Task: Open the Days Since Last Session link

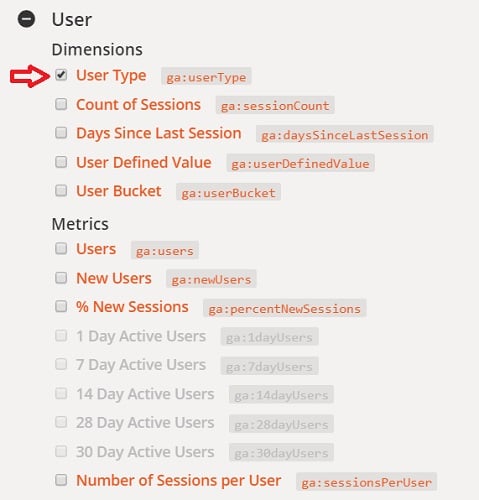Action: tap(159, 133)
